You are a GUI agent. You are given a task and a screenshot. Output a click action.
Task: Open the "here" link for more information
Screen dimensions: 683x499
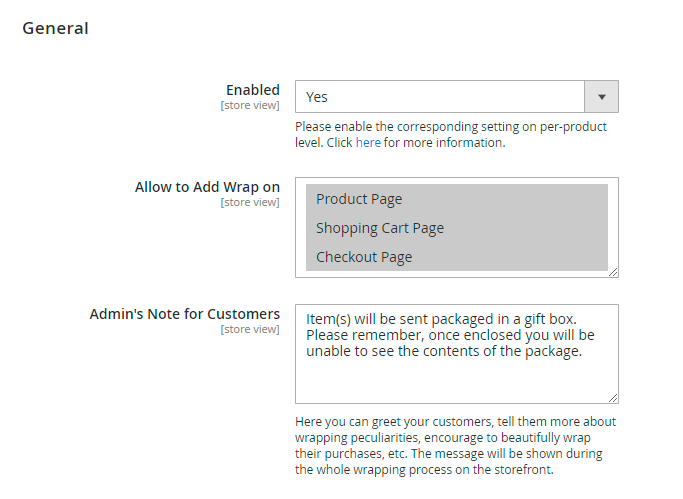[x=368, y=143]
